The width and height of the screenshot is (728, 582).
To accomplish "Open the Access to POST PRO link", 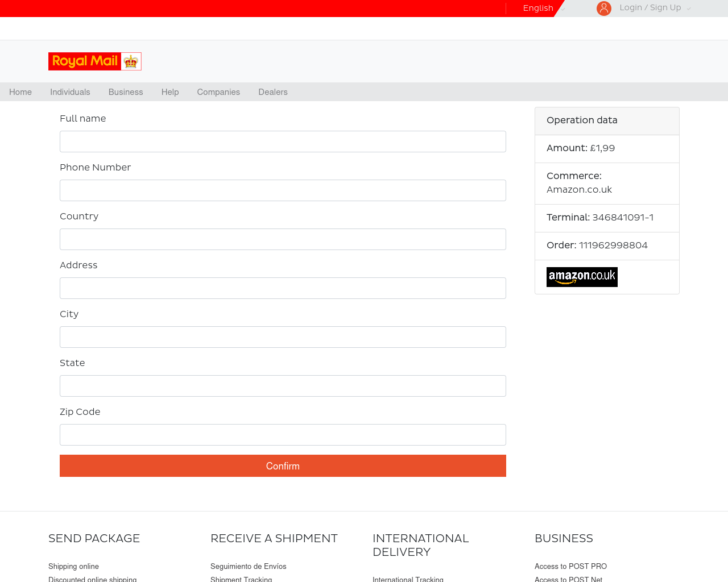I will click(570, 566).
